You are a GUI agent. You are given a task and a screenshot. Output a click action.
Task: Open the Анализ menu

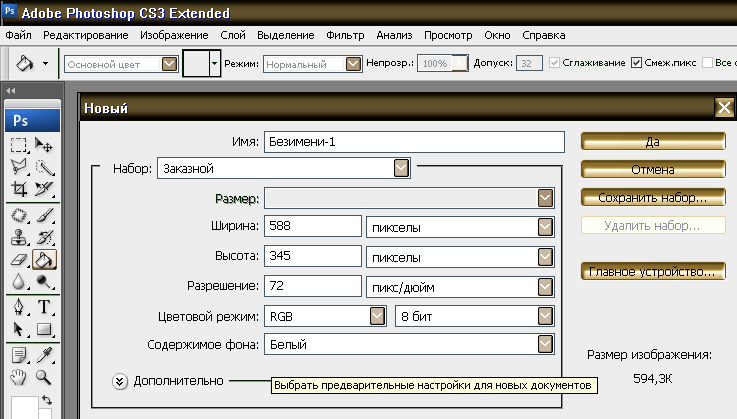[394, 35]
